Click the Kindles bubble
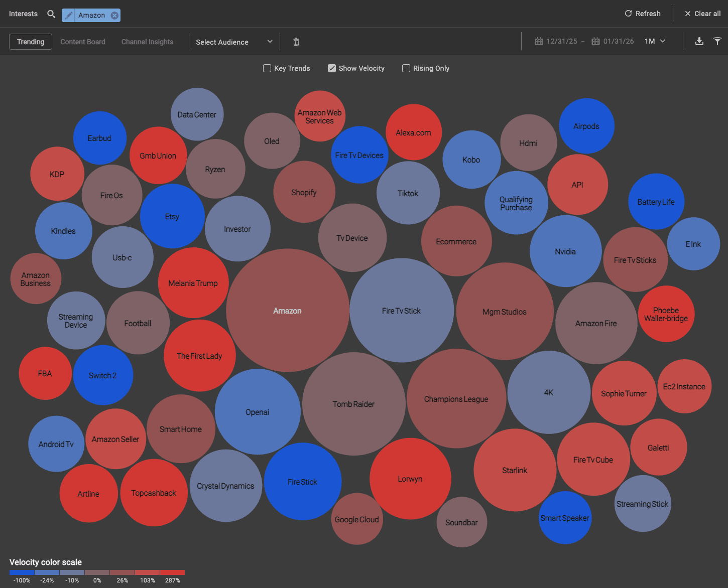728x588 pixels. 63,231
